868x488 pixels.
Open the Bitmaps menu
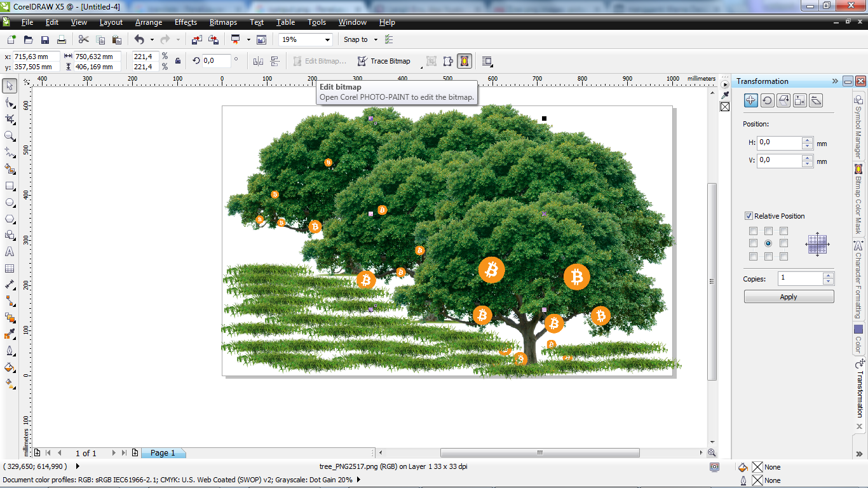click(x=223, y=22)
